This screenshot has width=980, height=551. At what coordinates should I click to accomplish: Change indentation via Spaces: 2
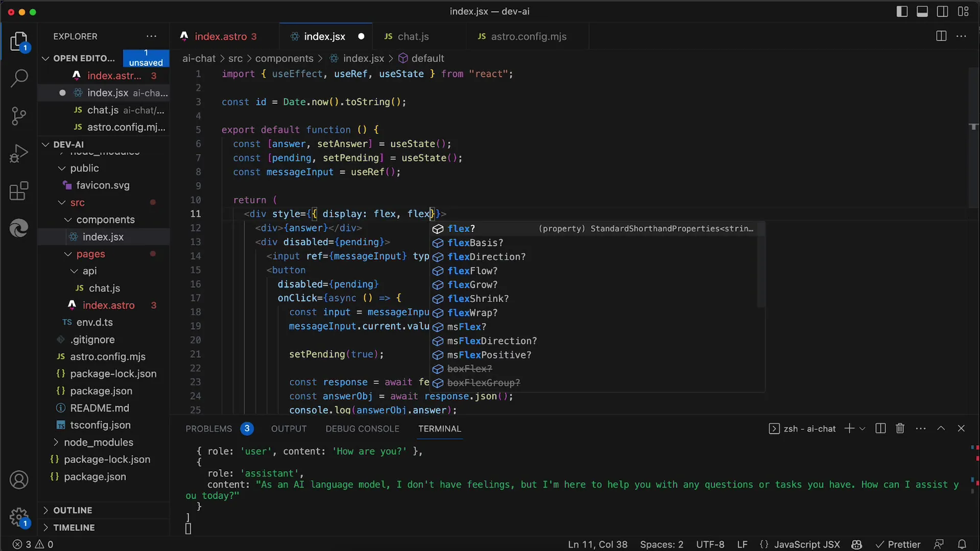662,544
